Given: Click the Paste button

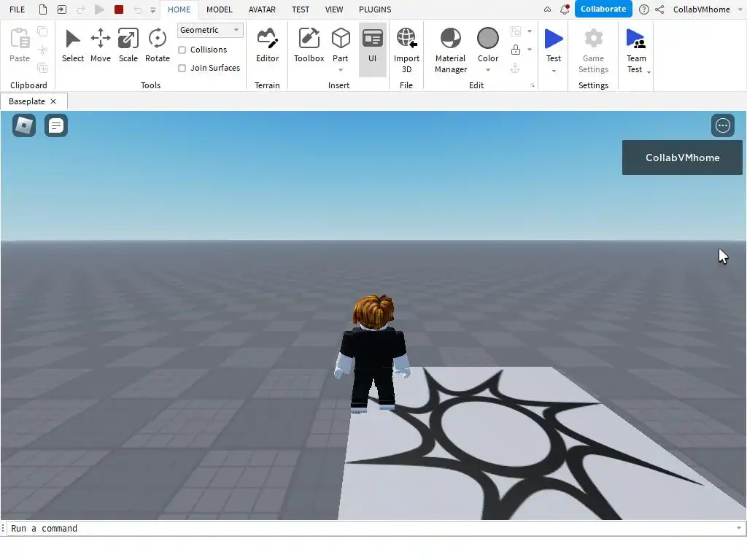Looking at the screenshot, I should (x=20, y=45).
